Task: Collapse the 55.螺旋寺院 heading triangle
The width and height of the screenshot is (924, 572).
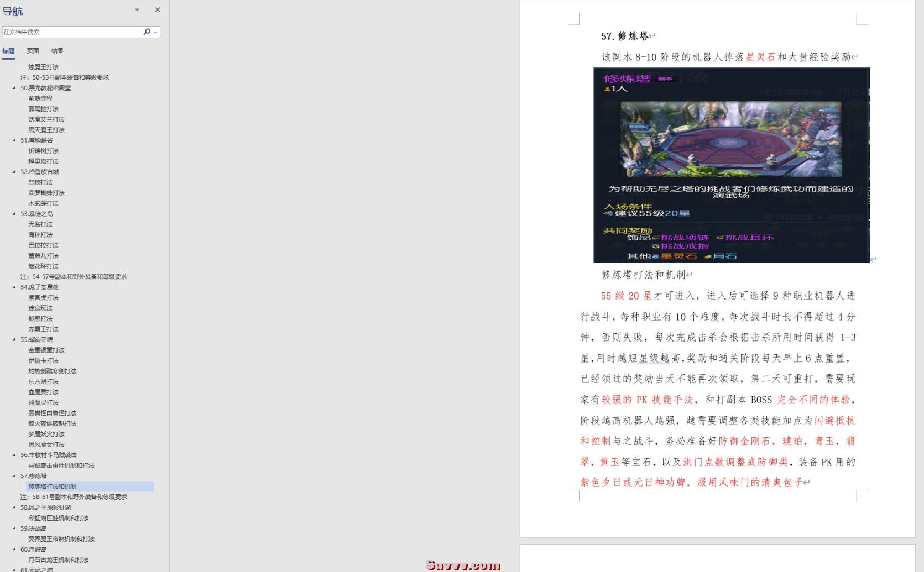Action: tap(14, 340)
